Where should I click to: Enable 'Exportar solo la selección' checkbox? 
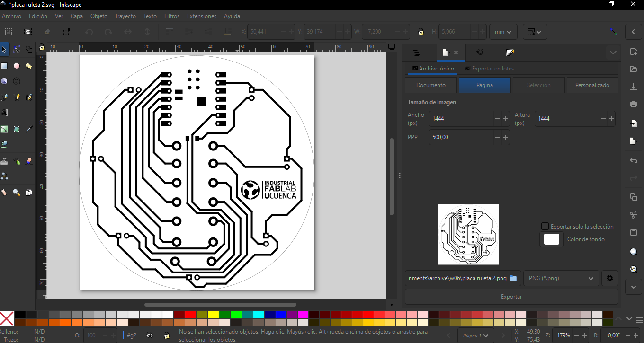[545, 227]
